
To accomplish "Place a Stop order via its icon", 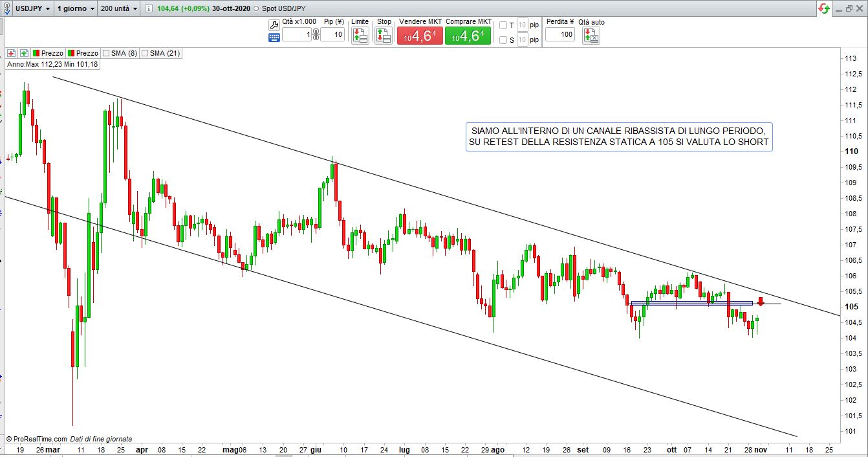I will [x=384, y=36].
